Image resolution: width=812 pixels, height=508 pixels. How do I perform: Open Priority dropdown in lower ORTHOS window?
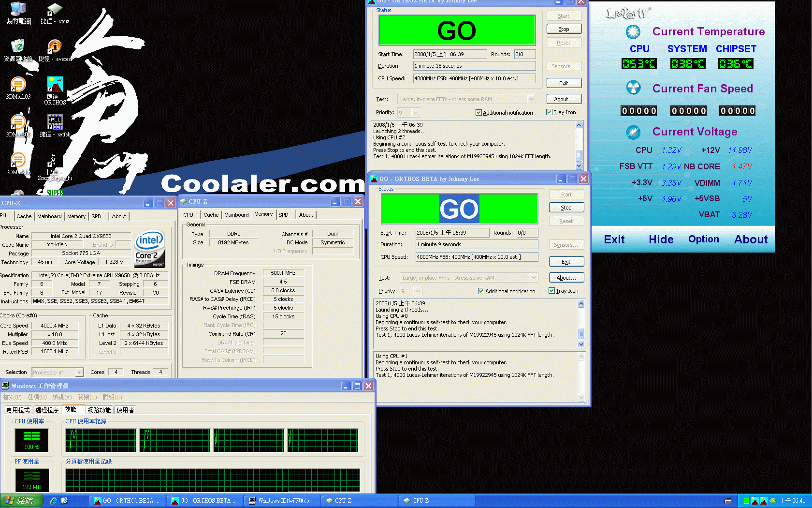click(418, 291)
